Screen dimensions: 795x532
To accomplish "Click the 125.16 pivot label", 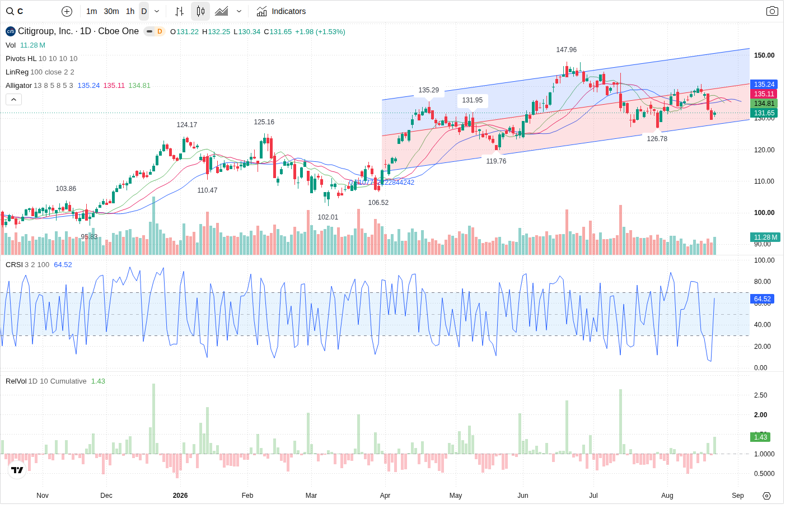I will (264, 122).
